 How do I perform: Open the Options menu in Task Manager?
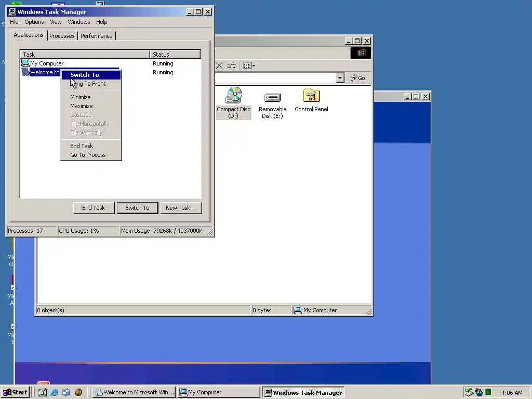34,22
